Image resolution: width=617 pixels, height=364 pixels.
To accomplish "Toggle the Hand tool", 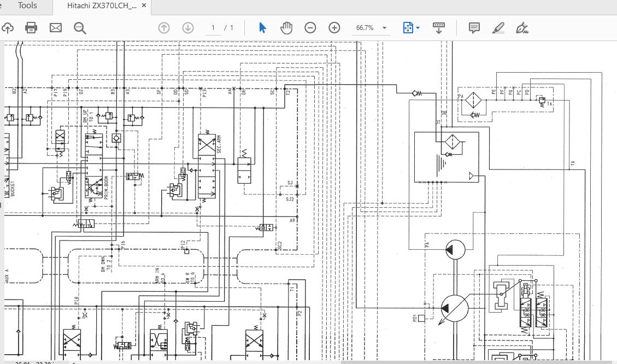I will coord(286,27).
